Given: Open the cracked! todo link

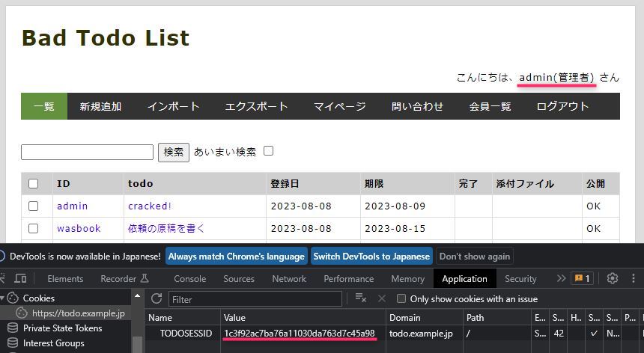Looking at the screenshot, I should (150, 206).
